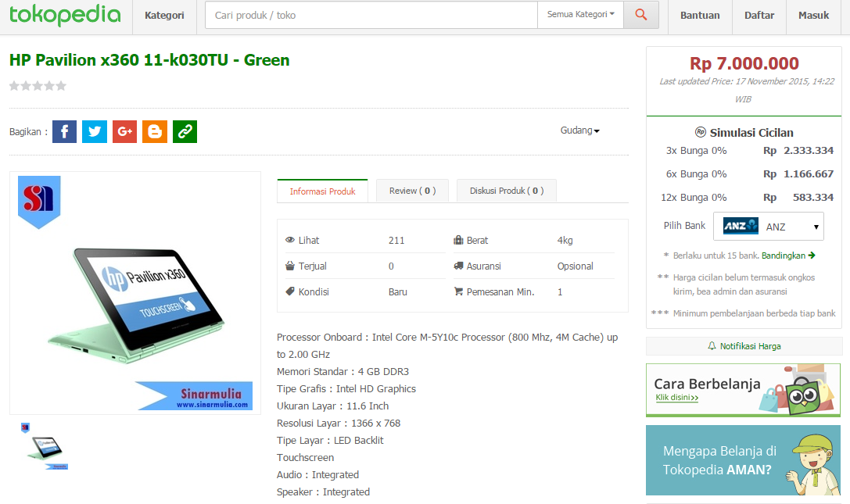Click the green arrow after Bandingkan

pyautogui.click(x=812, y=256)
